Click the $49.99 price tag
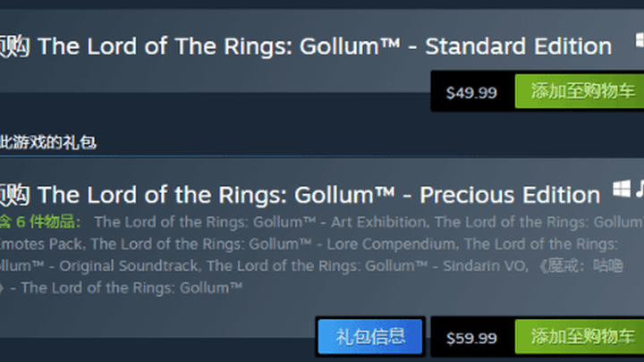Screen dimensions: 644x362 coord(471,92)
